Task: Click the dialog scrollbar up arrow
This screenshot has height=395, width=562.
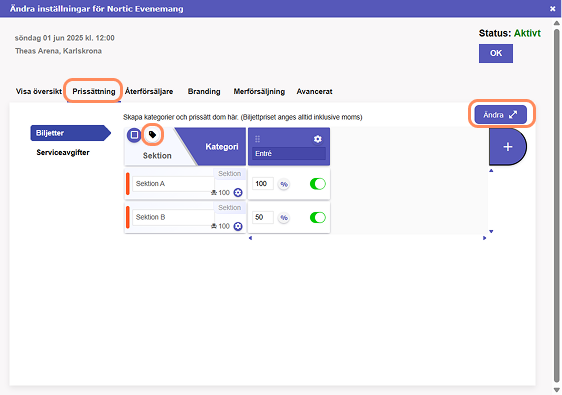Action: point(557,23)
